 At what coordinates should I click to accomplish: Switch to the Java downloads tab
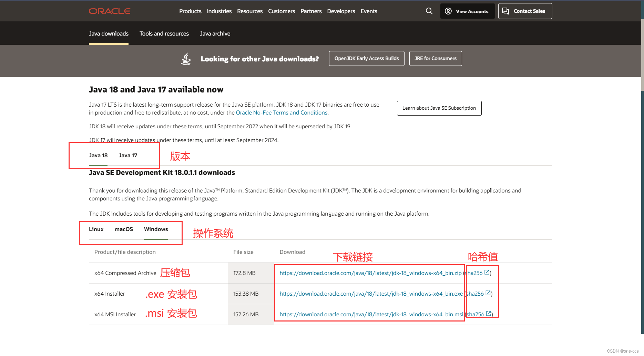[x=109, y=33]
